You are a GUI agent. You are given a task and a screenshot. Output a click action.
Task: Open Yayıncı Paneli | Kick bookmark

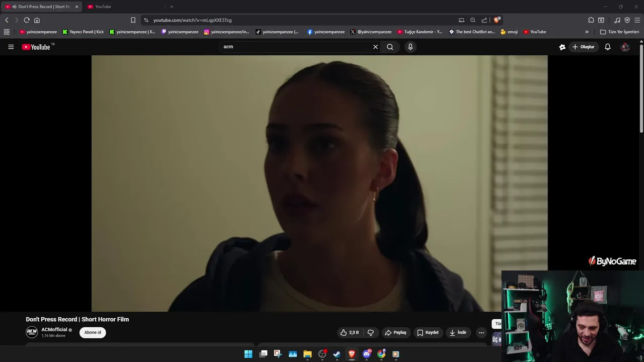(83, 32)
